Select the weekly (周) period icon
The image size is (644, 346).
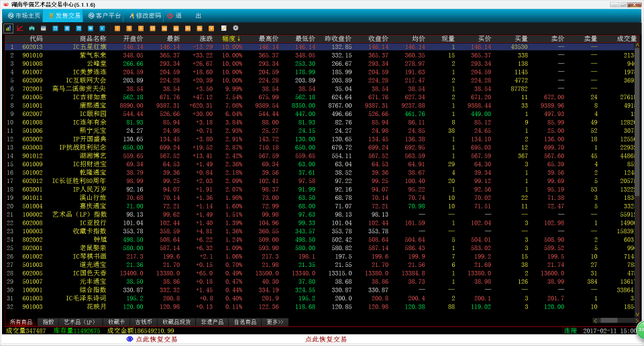67,28
